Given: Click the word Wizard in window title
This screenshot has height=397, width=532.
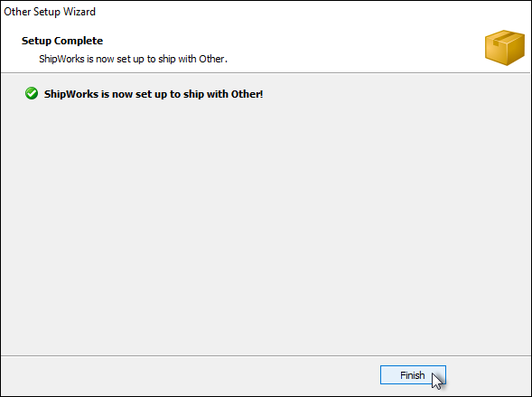Looking at the screenshot, I should coord(79,12).
